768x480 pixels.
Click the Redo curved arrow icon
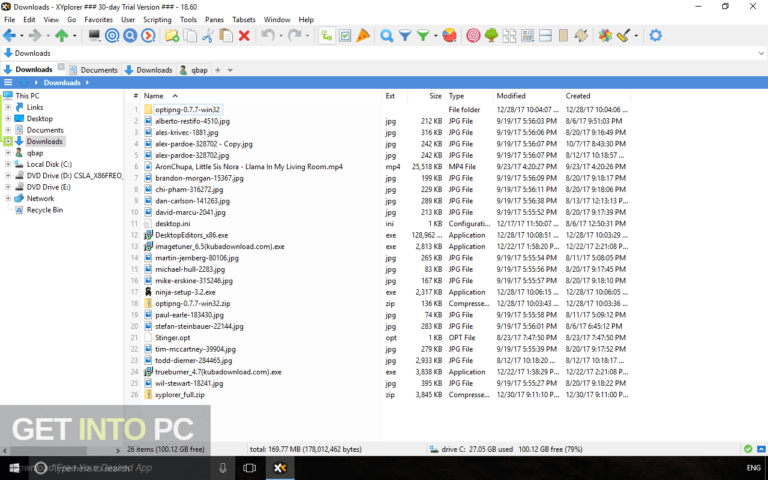click(x=295, y=35)
